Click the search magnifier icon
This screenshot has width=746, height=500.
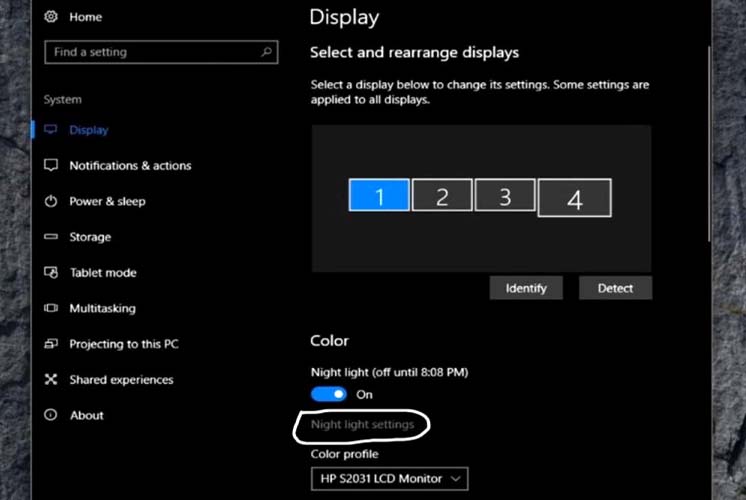pos(266,51)
